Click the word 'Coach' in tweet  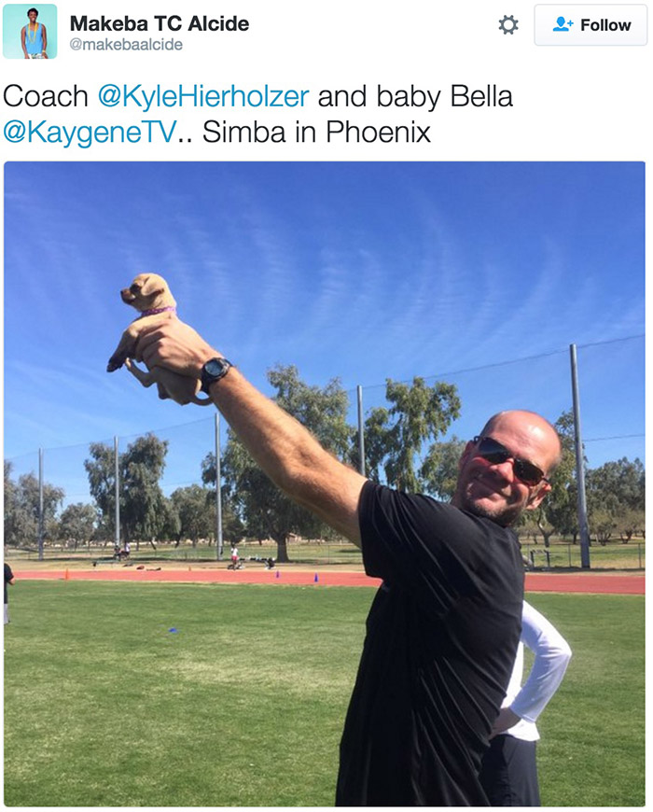pyautogui.click(x=46, y=96)
